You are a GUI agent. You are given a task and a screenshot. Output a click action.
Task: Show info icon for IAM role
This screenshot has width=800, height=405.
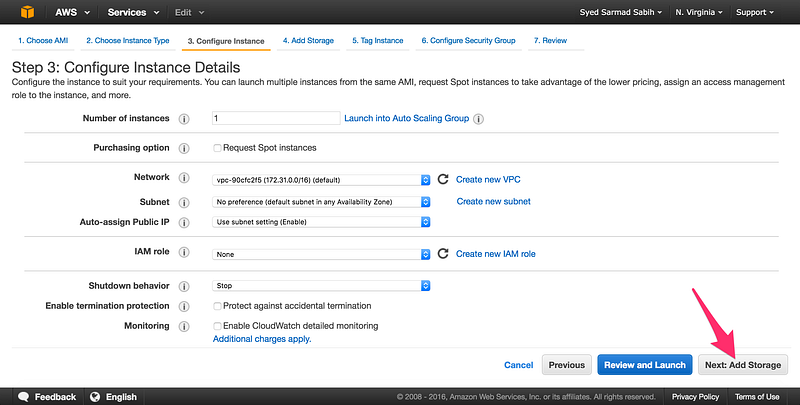click(x=184, y=252)
